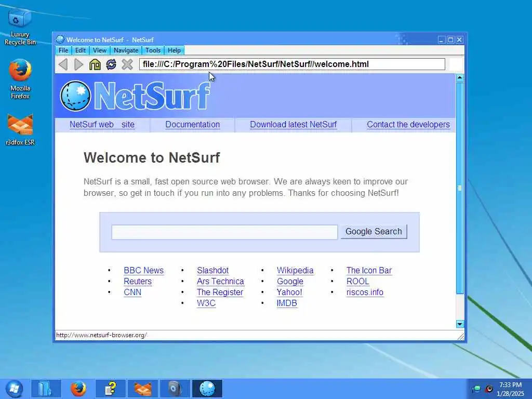Viewport: 532px width, 399px height.
Task: Click the Back arrow in NetSurf toolbar
Action: click(x=63, y=64)
